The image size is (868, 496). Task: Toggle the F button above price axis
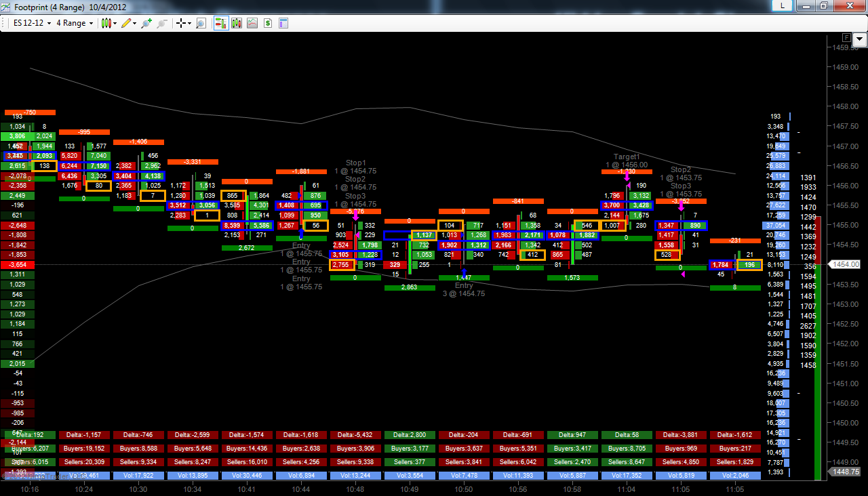pyautogui.click(x=845, y=37)
